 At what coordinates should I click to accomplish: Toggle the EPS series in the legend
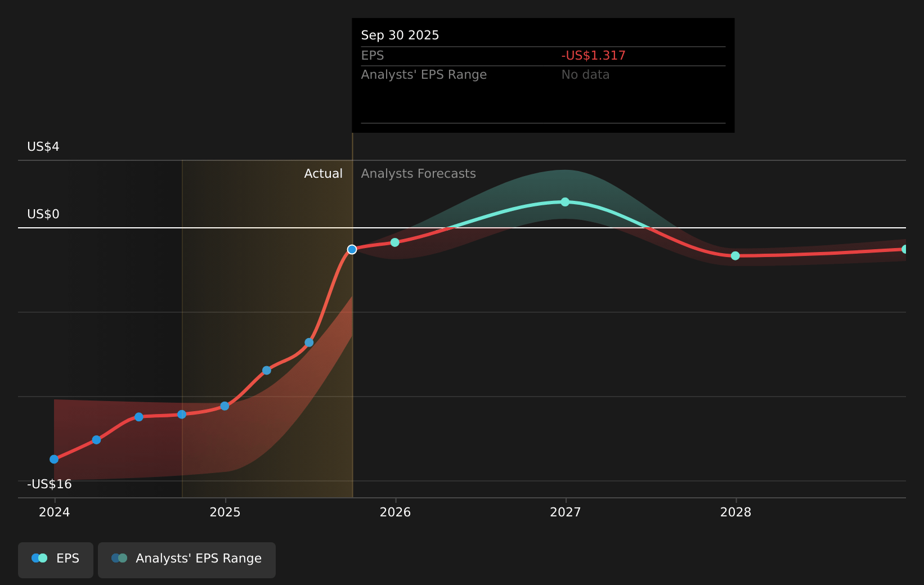pyautogui.click(x=56, y=560)
